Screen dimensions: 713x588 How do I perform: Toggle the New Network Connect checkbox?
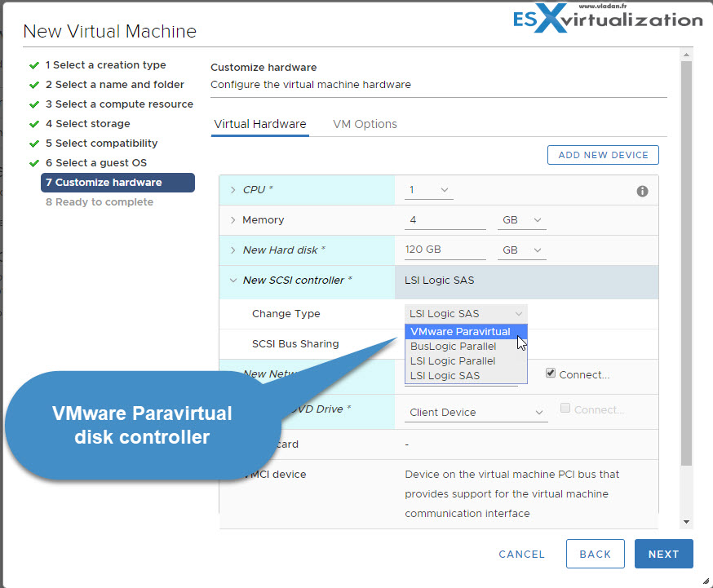coord(551,374)
